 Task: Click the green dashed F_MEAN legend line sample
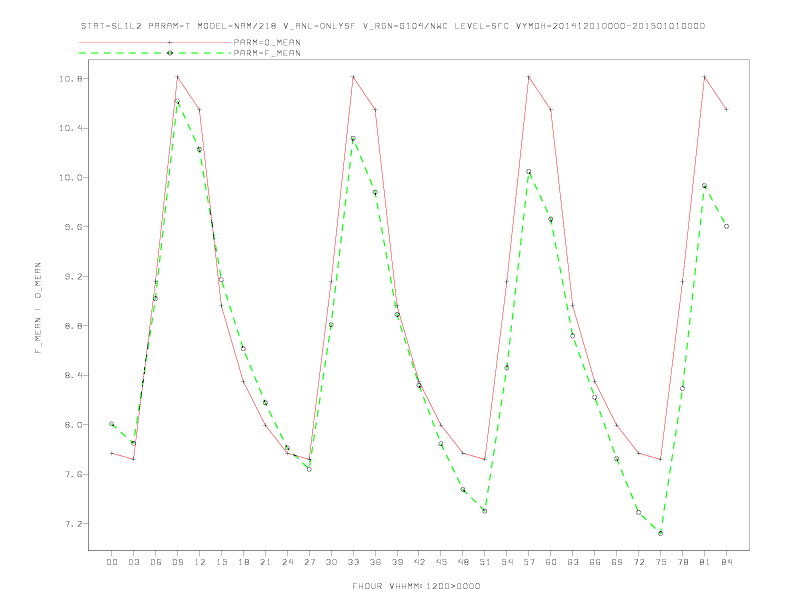coord(155,53)
